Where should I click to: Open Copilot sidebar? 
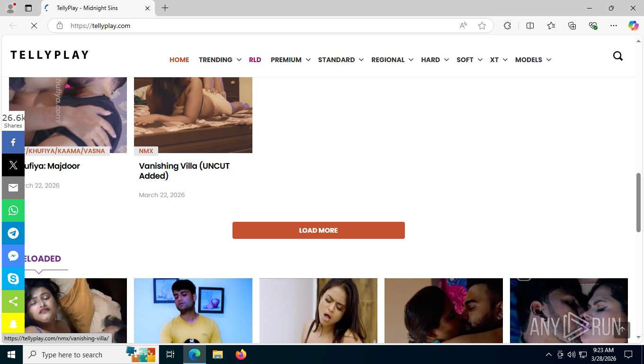coord(634,26)
